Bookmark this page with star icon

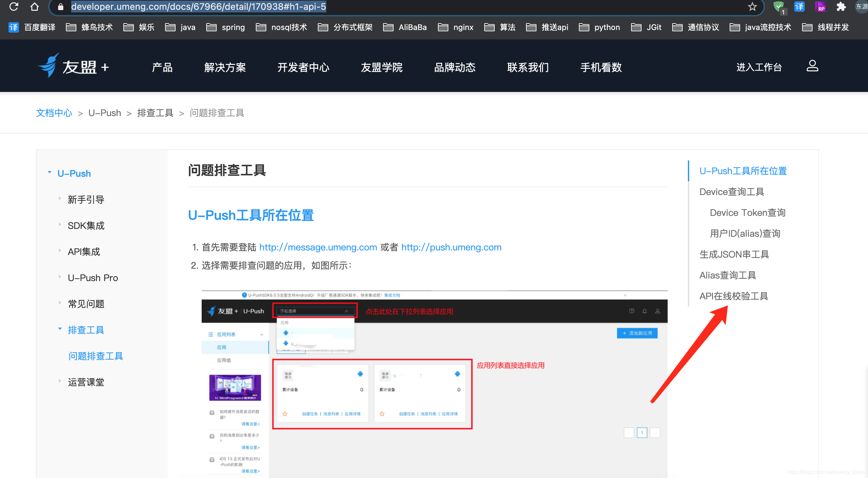752,7
